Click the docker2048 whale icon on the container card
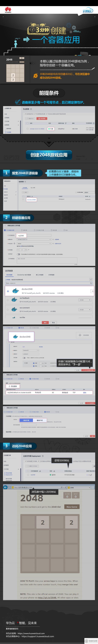 15,337
